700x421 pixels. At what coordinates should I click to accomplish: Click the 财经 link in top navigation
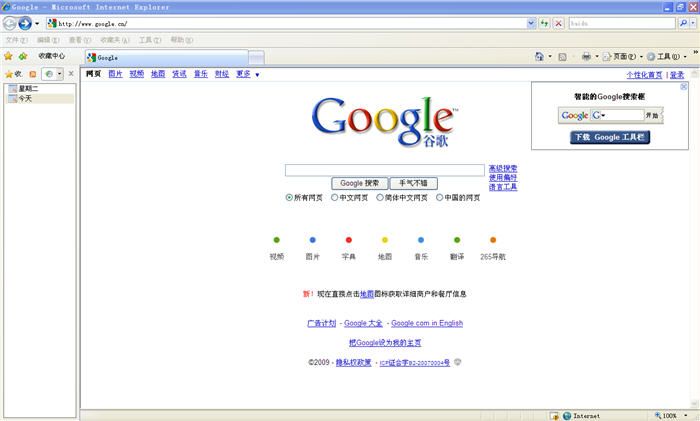222,74
